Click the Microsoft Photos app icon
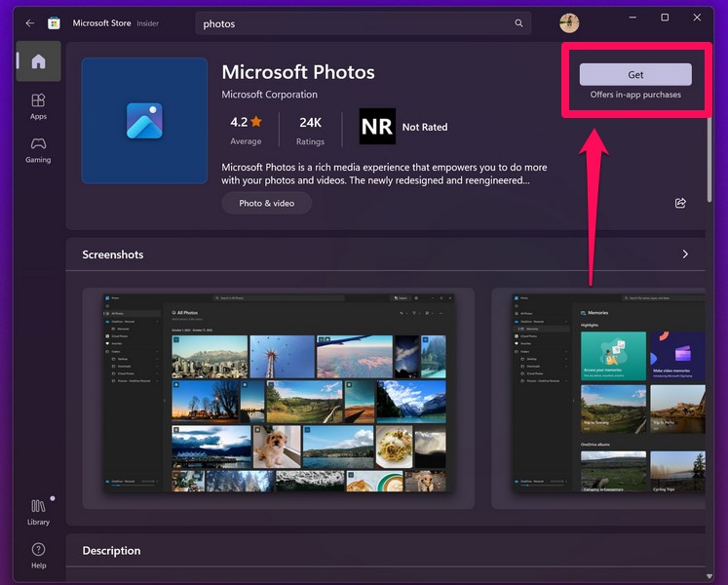Viewport: 728px width, 585px height. (x=144, y=121)
